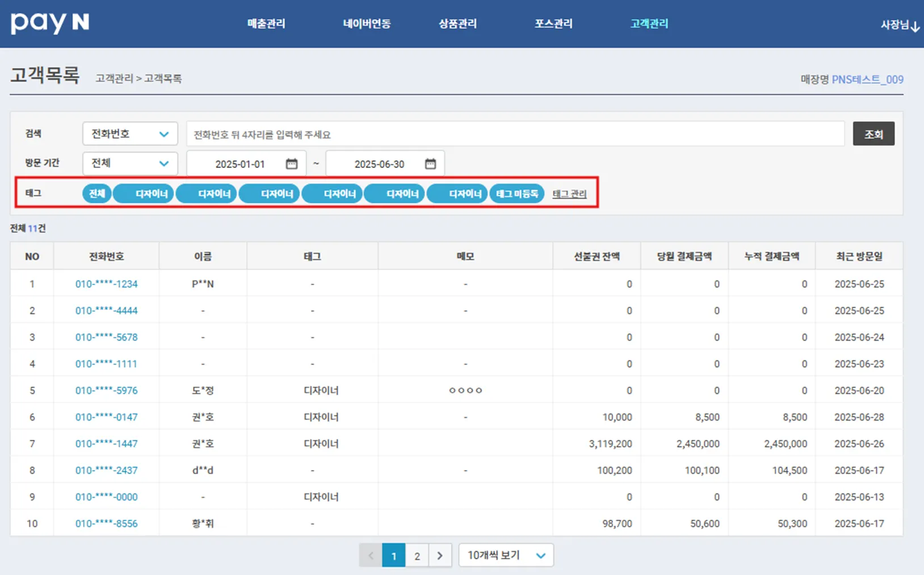Screen dimensions: 924x575
Task: Select page 2 in pagination
Action: click(x=417, y=555)
